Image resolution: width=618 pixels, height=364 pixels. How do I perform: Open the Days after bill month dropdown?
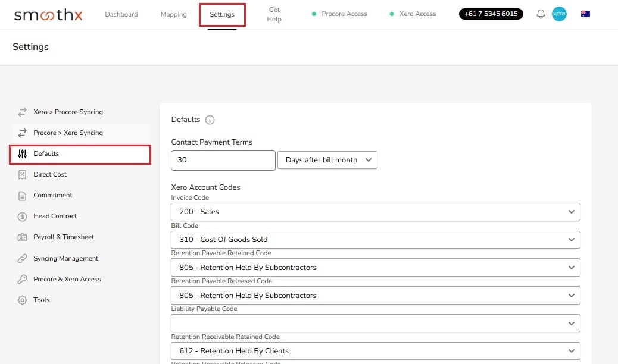pyautogui.click(x=327, y=159)
